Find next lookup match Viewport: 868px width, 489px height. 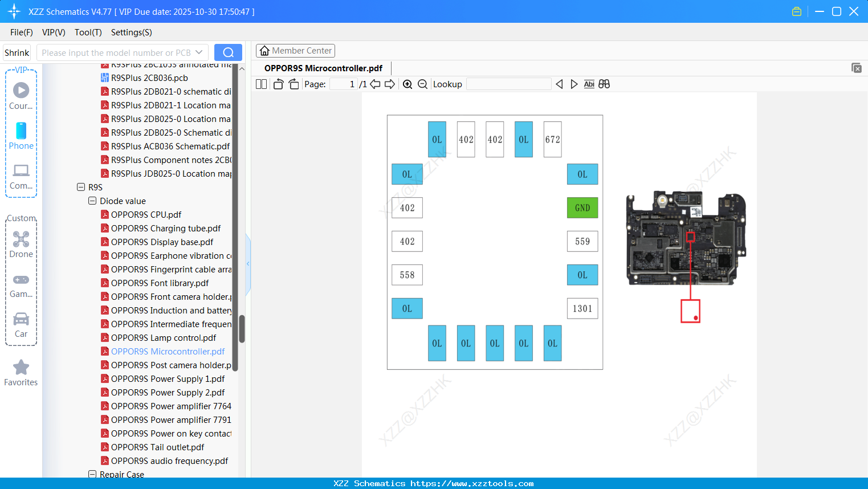tap(574, 84)
